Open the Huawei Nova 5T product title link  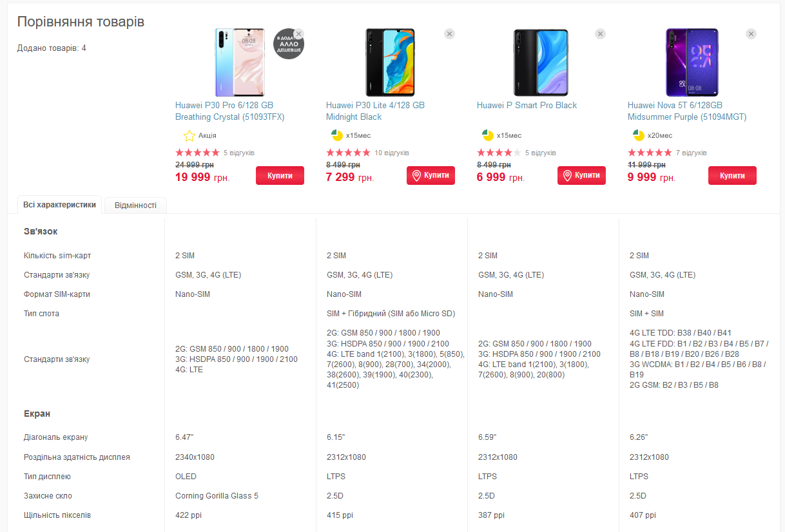[x=675, y=111]
